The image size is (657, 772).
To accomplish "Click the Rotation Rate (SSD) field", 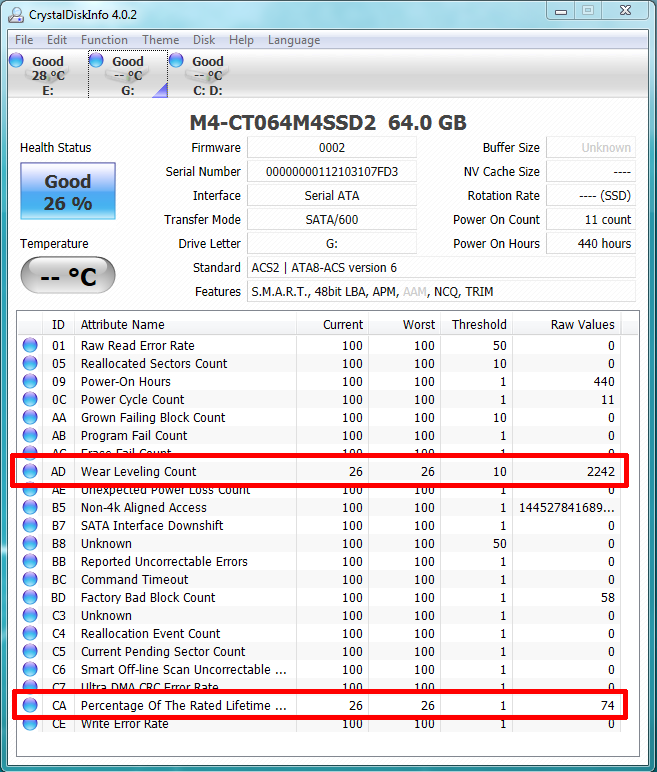I will [591, 196].
